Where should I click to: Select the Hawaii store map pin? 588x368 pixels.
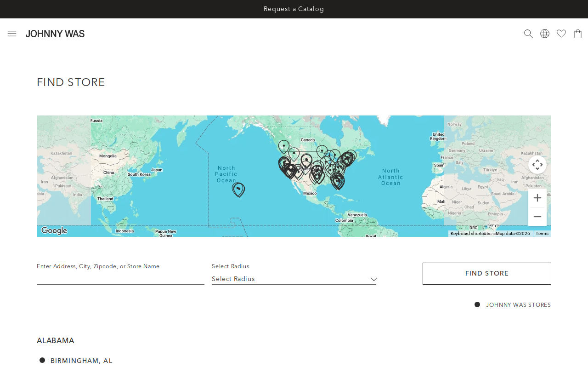click(238, 190)
